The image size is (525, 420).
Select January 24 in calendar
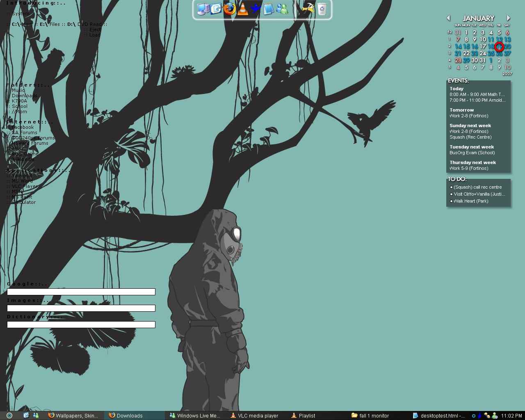pos(483,53)
